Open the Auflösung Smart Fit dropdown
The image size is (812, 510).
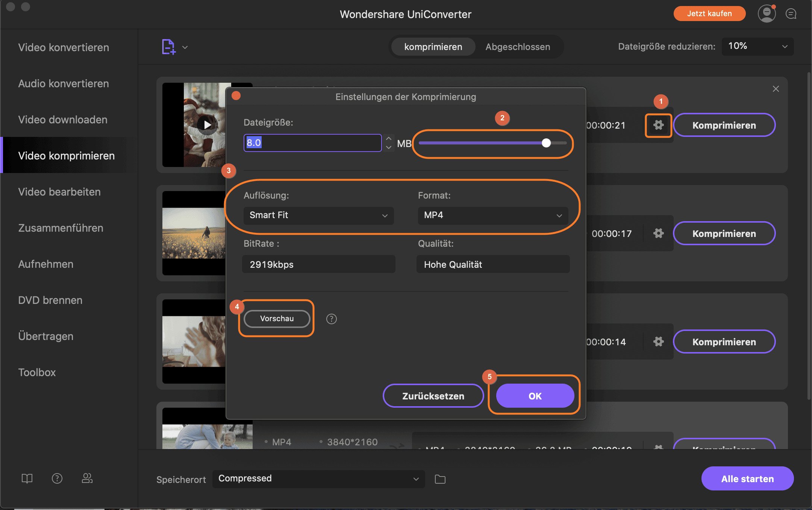[318, 216]
